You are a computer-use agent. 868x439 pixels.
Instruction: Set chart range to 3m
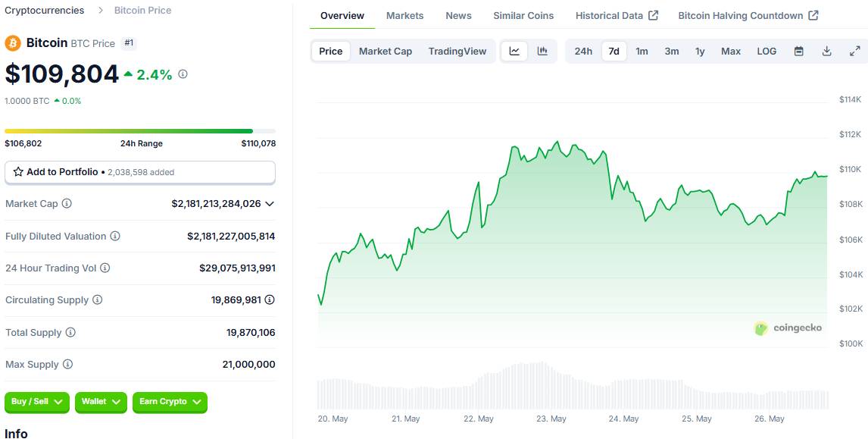tap(672, 51)
